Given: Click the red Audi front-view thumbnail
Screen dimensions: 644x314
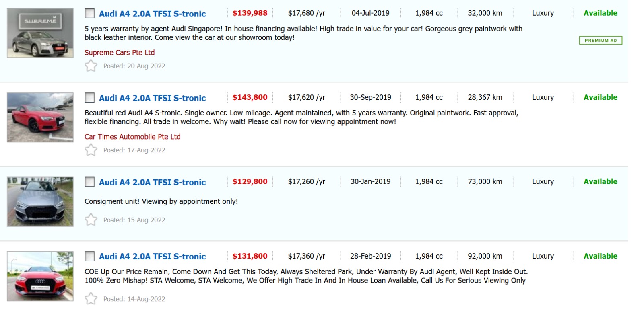Looking at the screenshot, I should tap(40, 276).
